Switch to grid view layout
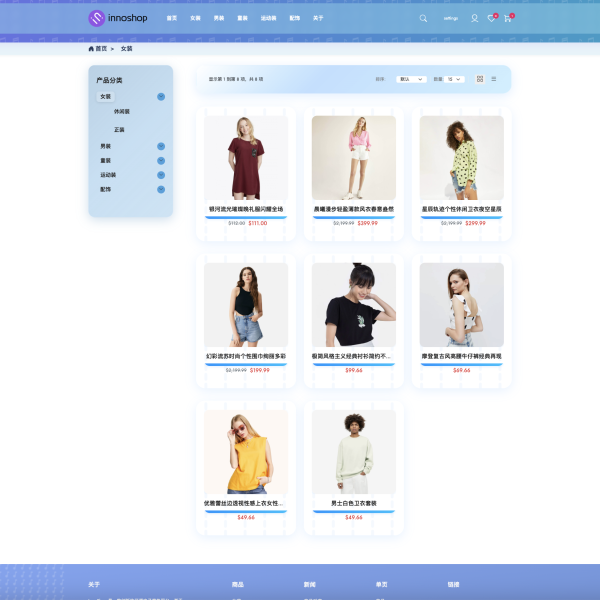 [480, 79]
